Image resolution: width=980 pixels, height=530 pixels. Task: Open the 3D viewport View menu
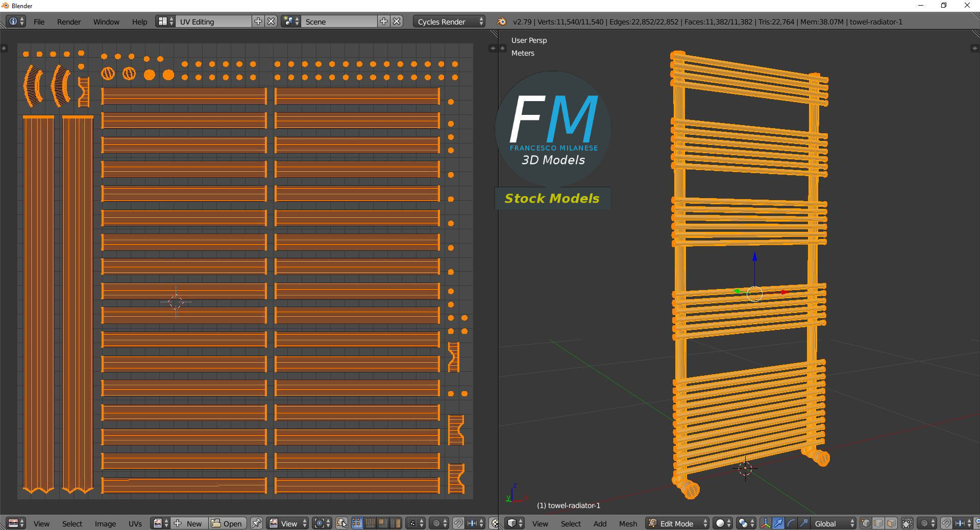[540, 523]
